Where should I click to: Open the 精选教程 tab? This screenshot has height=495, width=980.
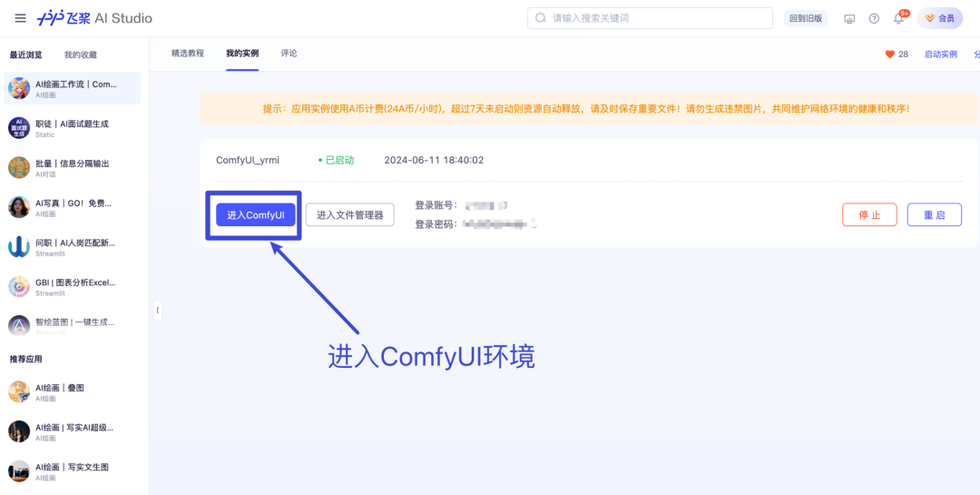[x=188, y=54]
